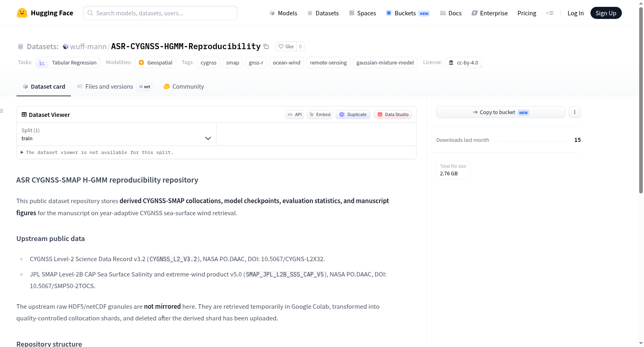Open the ASR-CYGNSS-HGMM-Reproducibility dataset link

coord(186,46)
